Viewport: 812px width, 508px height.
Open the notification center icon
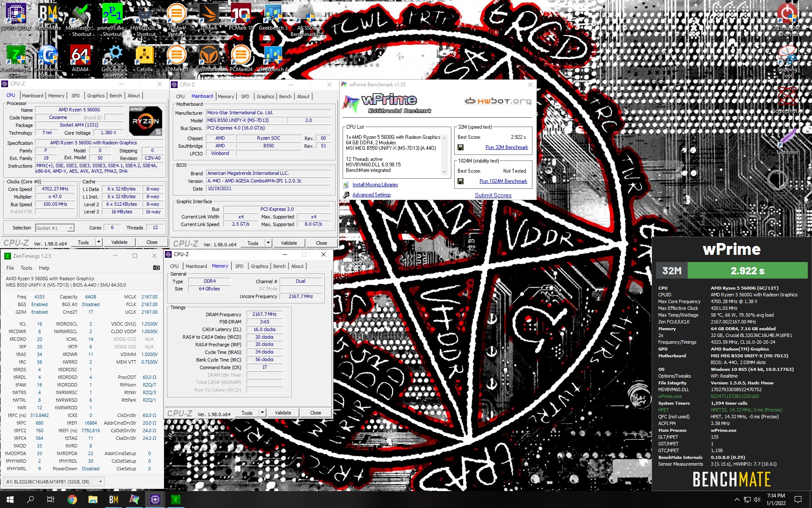tap(798, 500)
